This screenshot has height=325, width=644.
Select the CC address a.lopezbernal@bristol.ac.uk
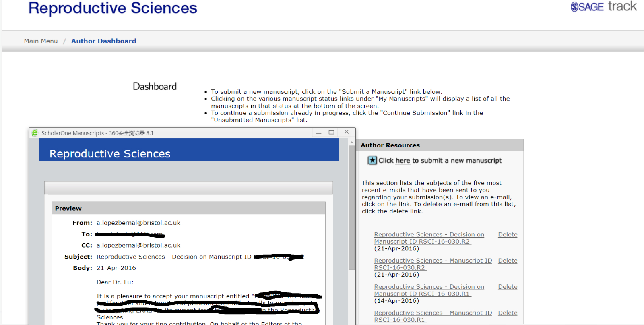[x=138, y=245]
